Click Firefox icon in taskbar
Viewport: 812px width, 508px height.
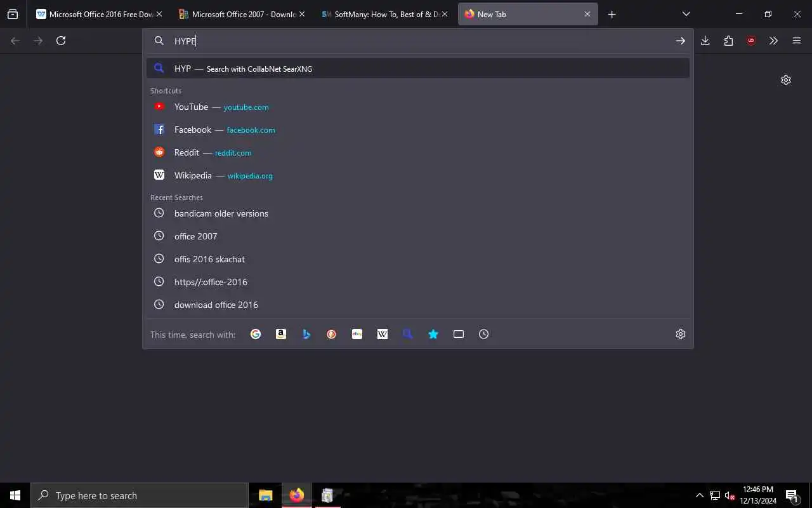pos(297,495)
